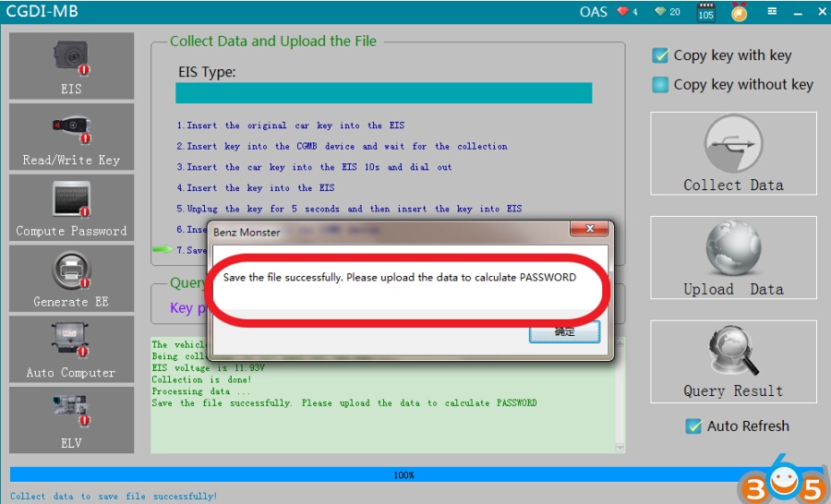831x504 pixels.
Task: Click status bar 'Collect data to save file' text
Action: tap(114, 496)
